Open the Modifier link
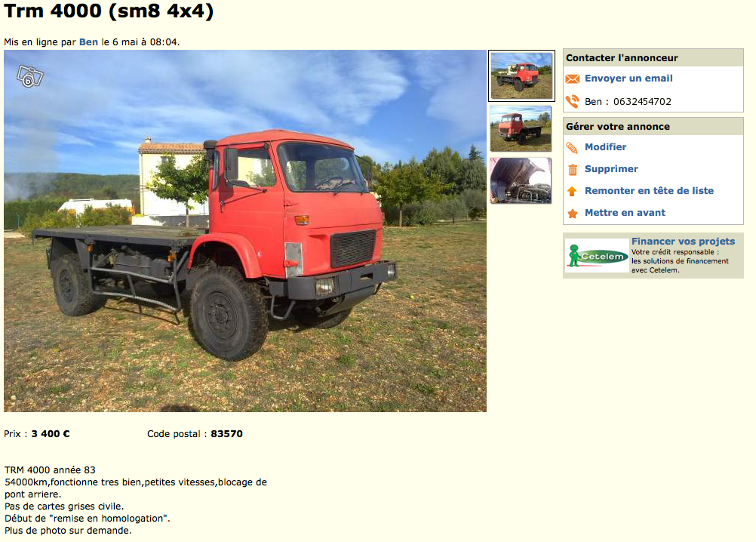Screen dimensions: 756x542 pyautogui.click(x=605, y=147)
